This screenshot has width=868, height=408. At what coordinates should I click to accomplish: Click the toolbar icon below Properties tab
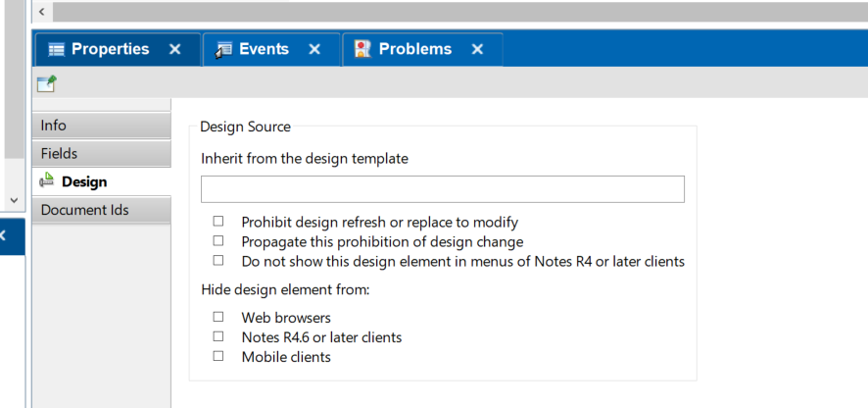pyautogui.click(x=46, y=83)
